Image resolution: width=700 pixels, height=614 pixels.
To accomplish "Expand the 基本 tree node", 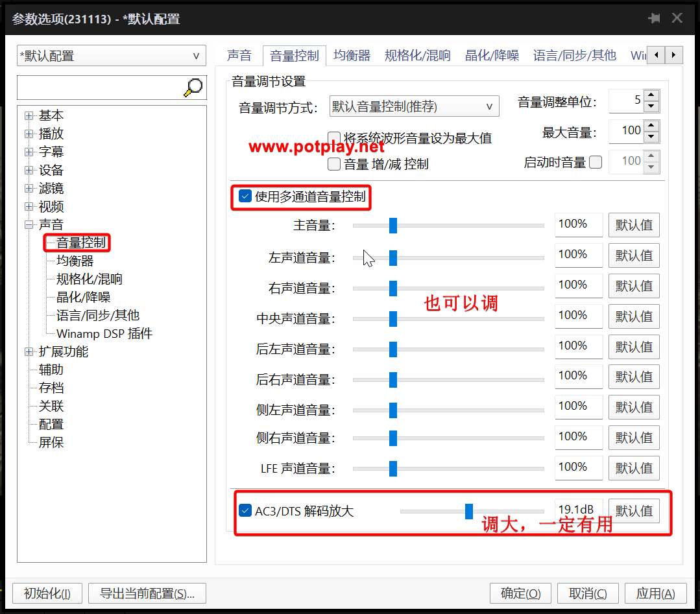I will [x=29, y=115].
